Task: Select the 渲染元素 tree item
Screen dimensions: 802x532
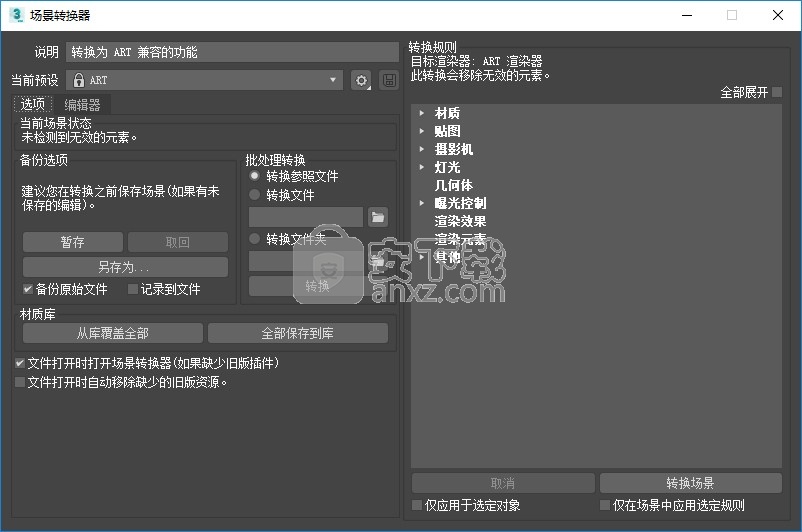Action: tap(460, 239)
